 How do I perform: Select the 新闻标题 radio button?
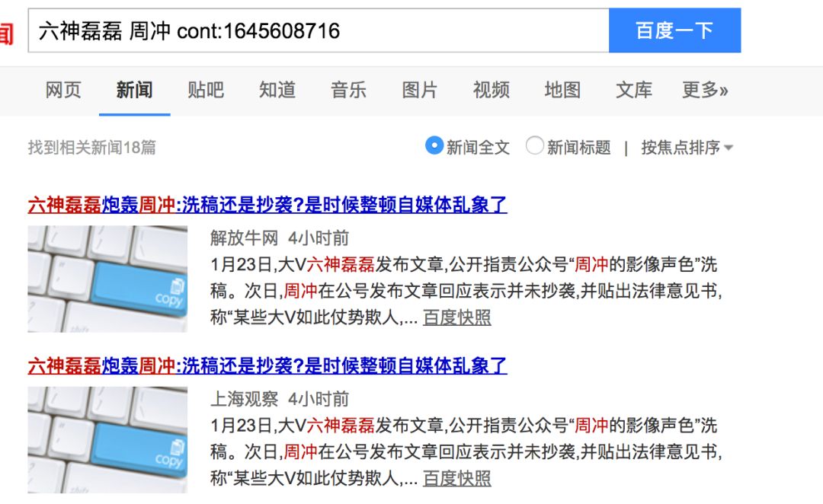point(534,146)
